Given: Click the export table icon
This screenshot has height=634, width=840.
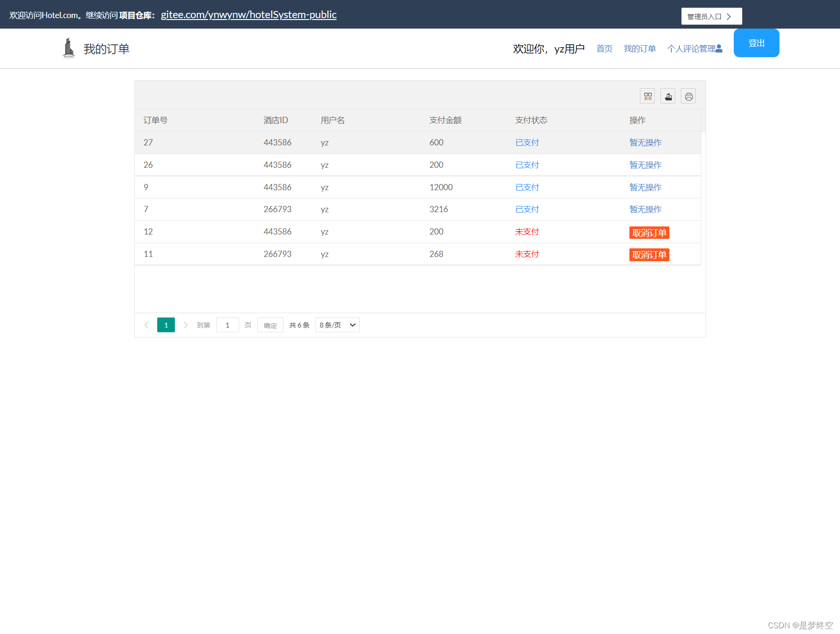Looking at the screenshot, I should [x=668, y=96].
